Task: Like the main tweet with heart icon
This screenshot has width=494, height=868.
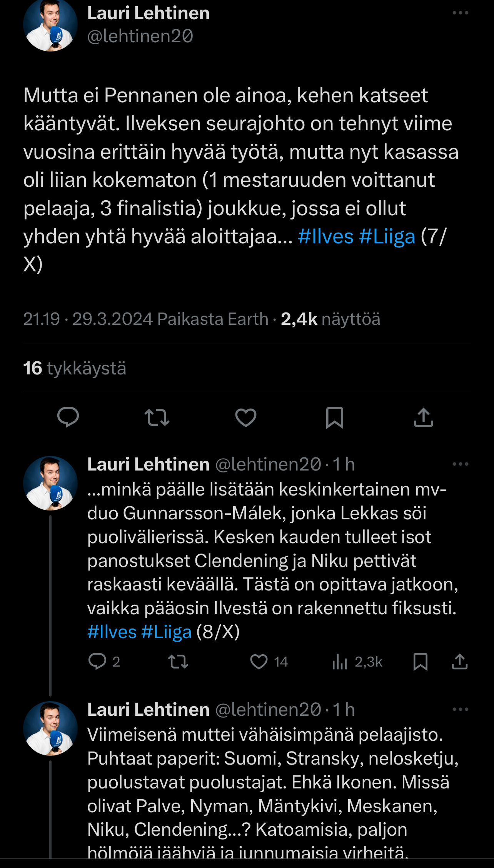Action: point(246,417)
